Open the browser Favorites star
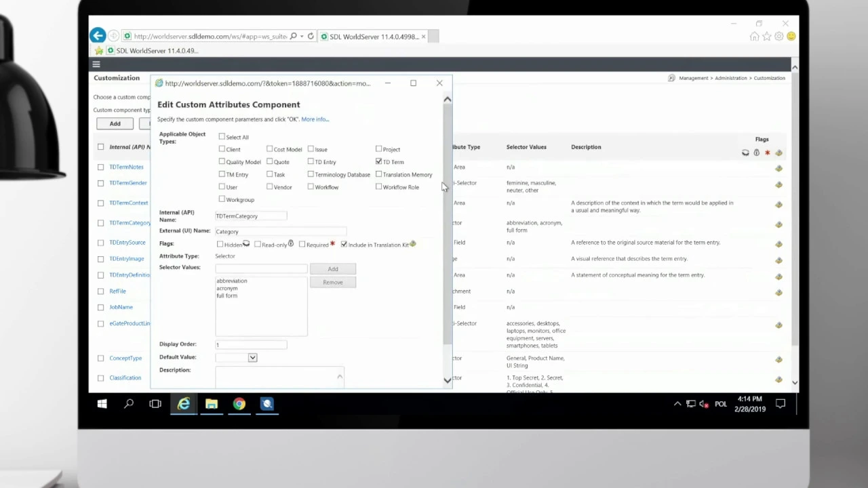The width and height of the screenshot is (868, 488). 767,37
